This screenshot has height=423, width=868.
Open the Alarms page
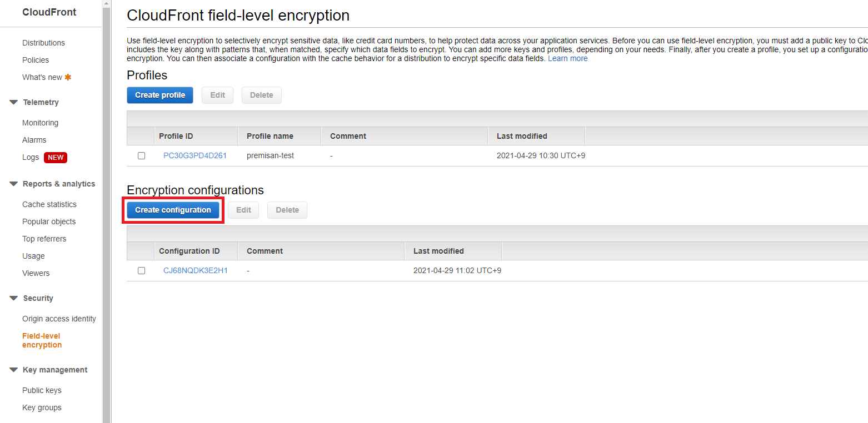(34, 140)
